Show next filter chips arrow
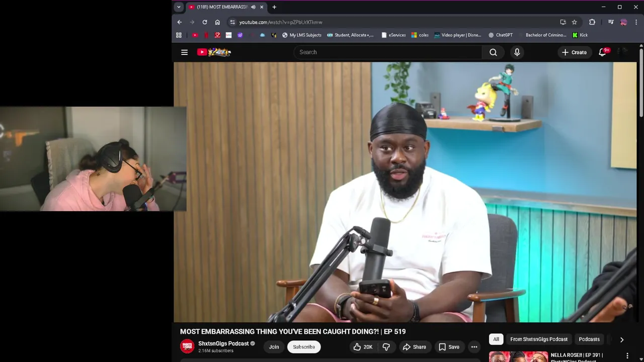Viewport: 644px width, 362px height. pos(622,340)
